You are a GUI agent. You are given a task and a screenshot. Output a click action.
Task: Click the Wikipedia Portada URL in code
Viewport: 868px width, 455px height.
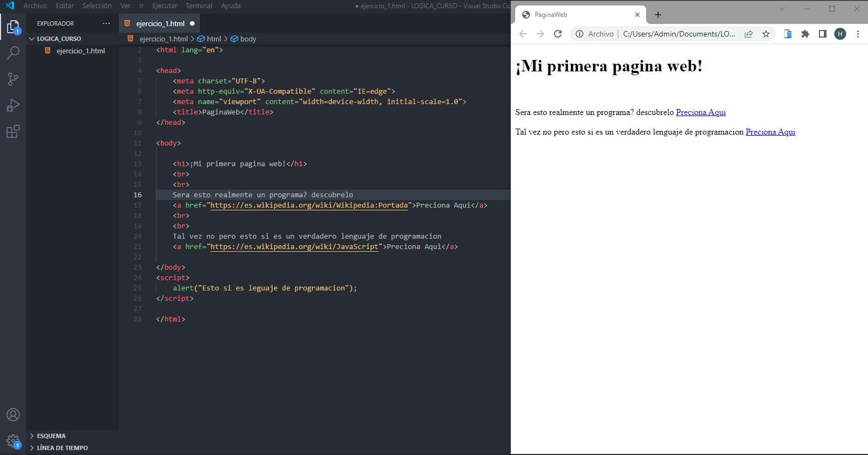309,205
